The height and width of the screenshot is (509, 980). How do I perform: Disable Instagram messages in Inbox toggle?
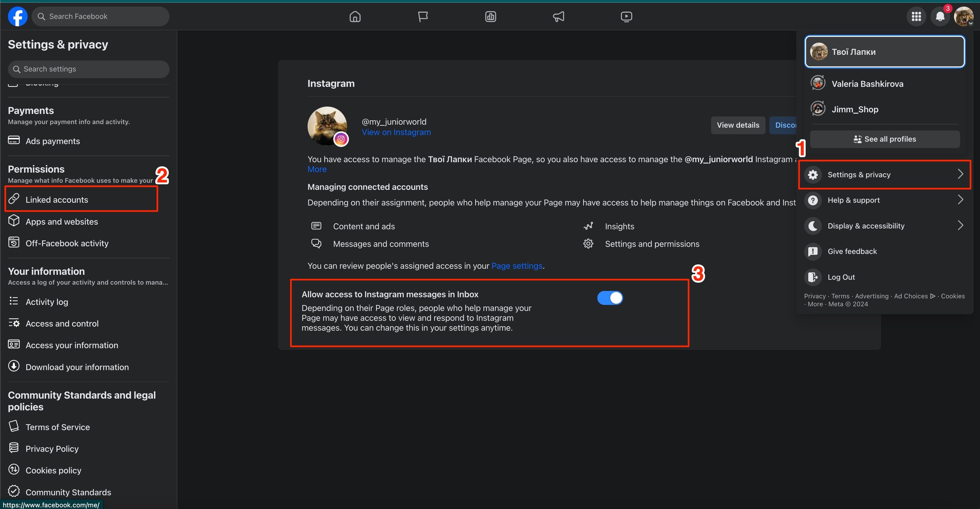(x=610, y=298)
